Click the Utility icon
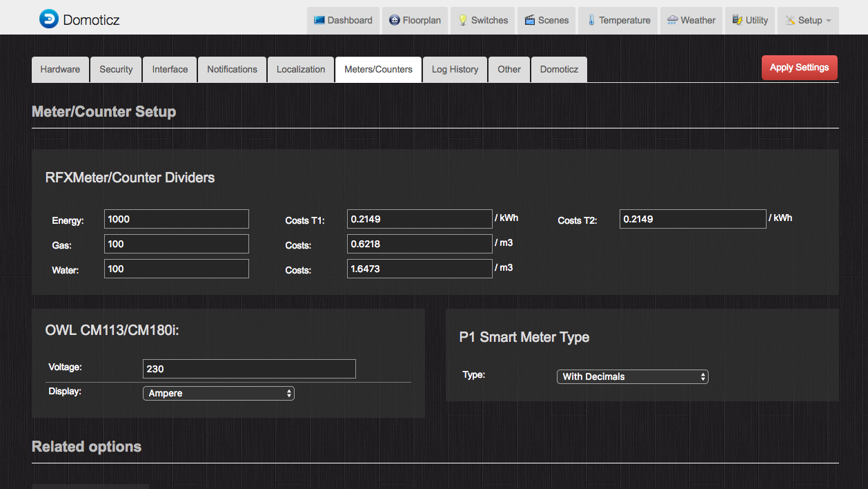Viewport: 868px width, 489px height. (738, 20)
